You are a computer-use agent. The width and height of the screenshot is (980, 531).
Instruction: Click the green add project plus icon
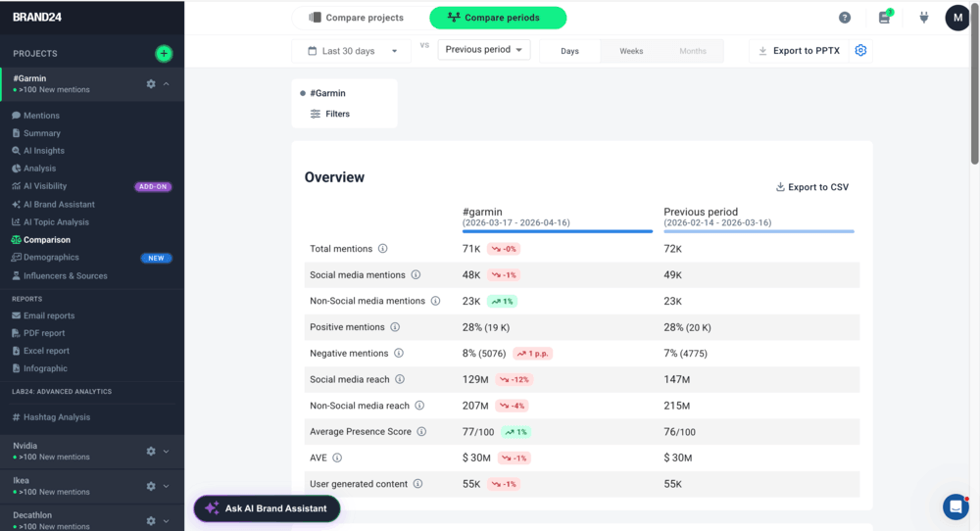[x=164, y=54]
